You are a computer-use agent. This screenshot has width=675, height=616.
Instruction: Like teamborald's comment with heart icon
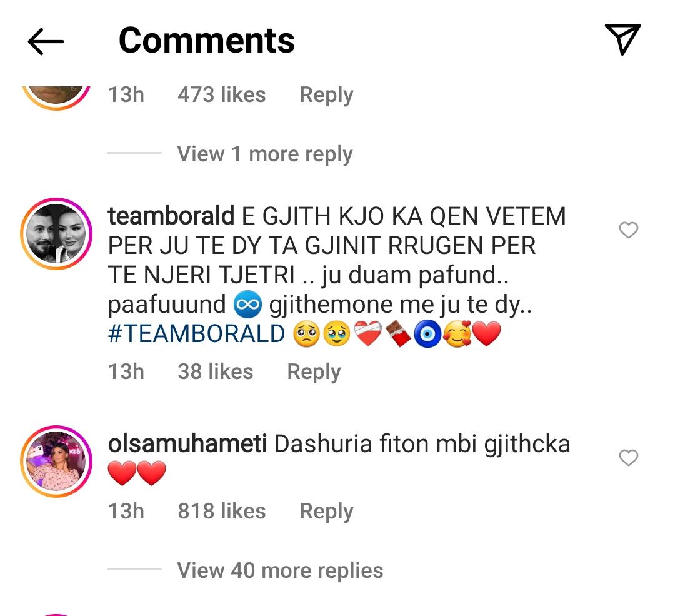pyautogui.click(x=628, y=231)
